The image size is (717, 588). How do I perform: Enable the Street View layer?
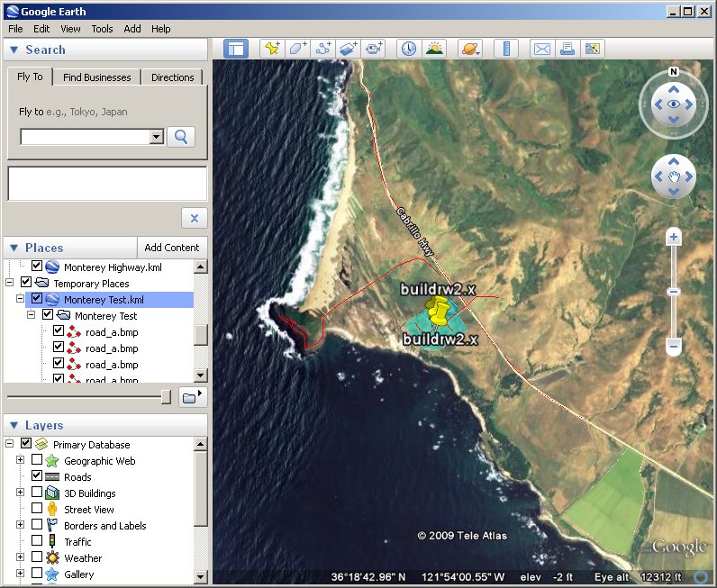point(37,508)
